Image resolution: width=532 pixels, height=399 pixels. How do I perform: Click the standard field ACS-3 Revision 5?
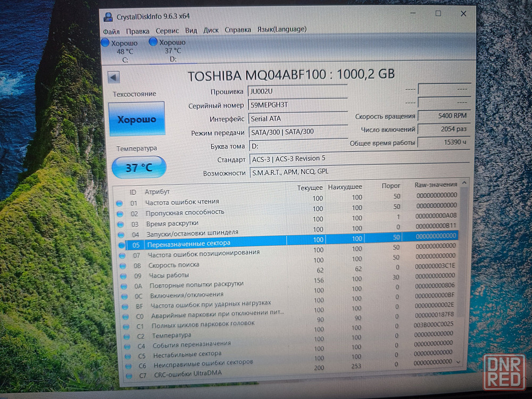(359, 159)
